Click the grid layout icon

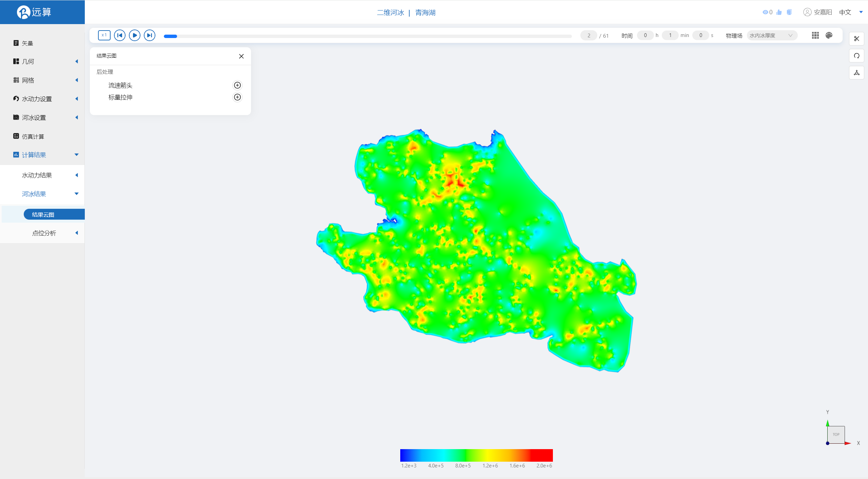click(x=815, y=35)
